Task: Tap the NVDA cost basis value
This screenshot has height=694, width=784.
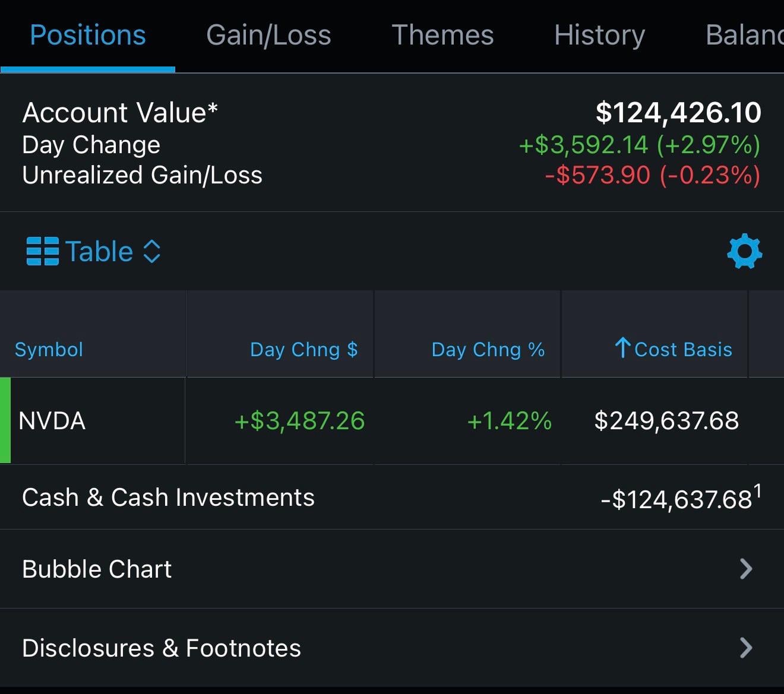Action: (x=666, y=421)
